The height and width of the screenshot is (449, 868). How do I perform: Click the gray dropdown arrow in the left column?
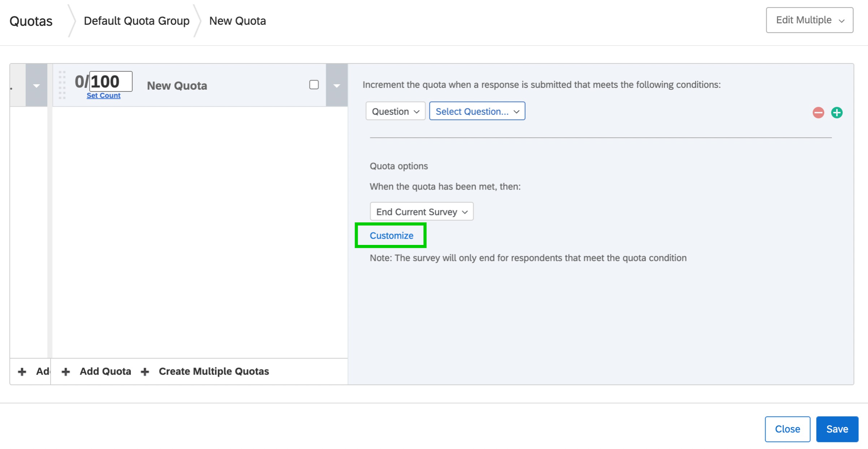[x=36, y=86]
